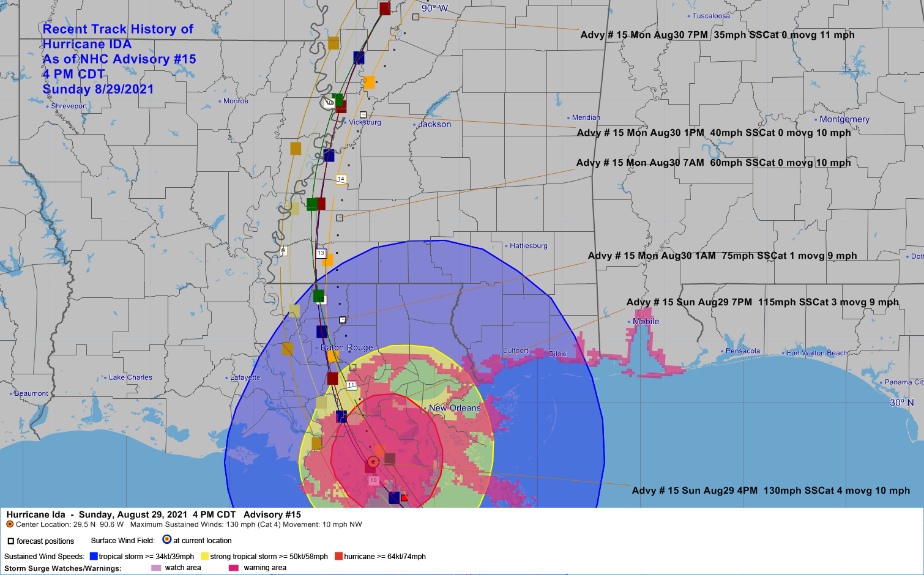Click the "As of NHC Advisory #15" title line
This screenshot has height=575, width=924.
point(119,59)
